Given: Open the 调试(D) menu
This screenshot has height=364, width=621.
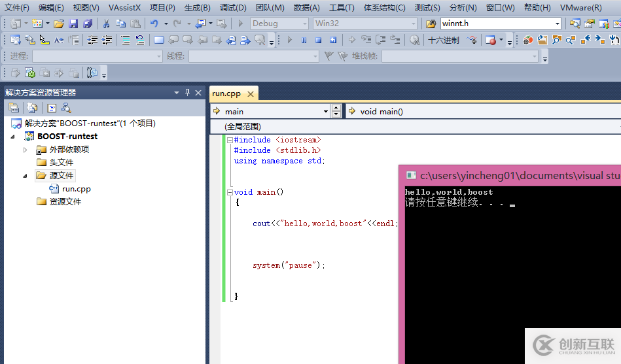Looking at the screenshot, I should pos(233,7).
